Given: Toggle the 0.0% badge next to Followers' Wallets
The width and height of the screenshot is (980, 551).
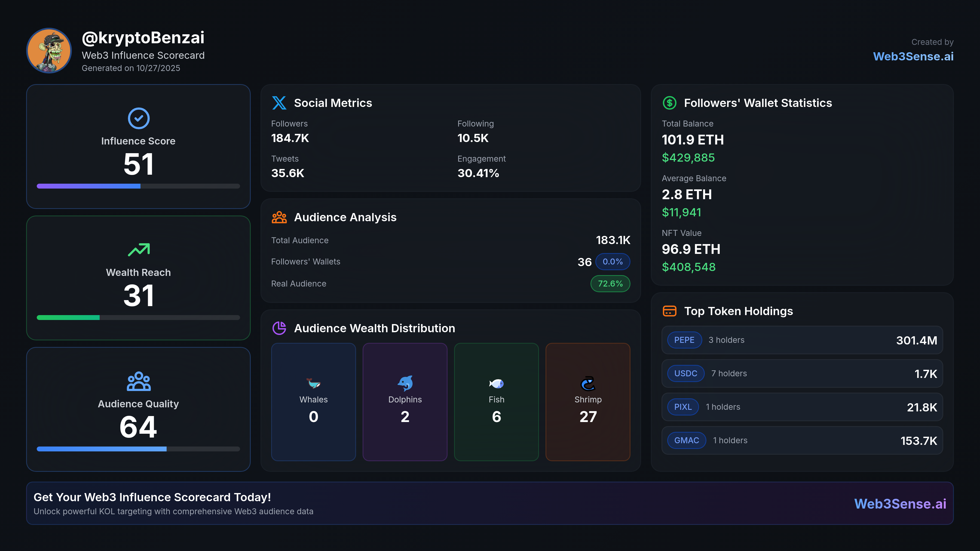Looking at the screenshot, I should point(613,261).
